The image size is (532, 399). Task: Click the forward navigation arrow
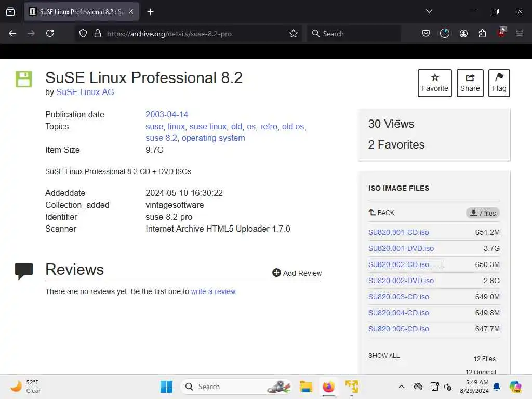[x=31, y=33]
